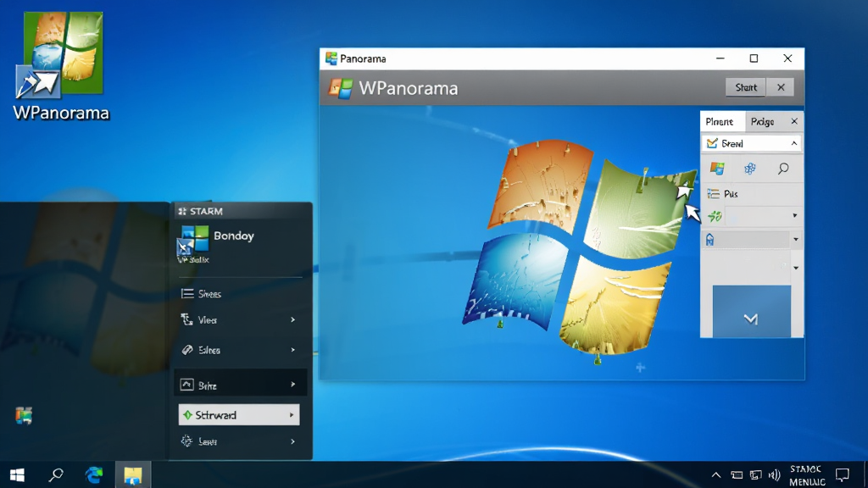Viewport: 868px width, 488px height.
Task: Open the Snees menu entry
Action: [x=241, y=294]
